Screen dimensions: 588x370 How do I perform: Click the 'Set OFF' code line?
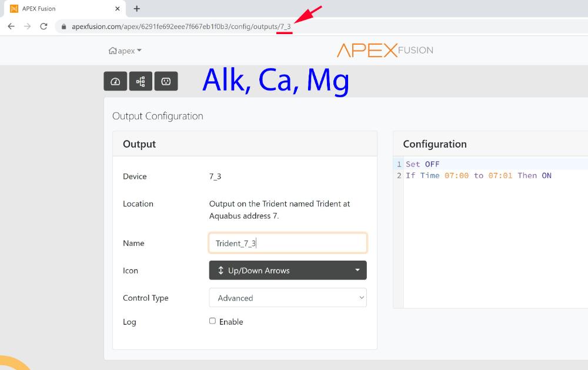(x=422, y=164)
